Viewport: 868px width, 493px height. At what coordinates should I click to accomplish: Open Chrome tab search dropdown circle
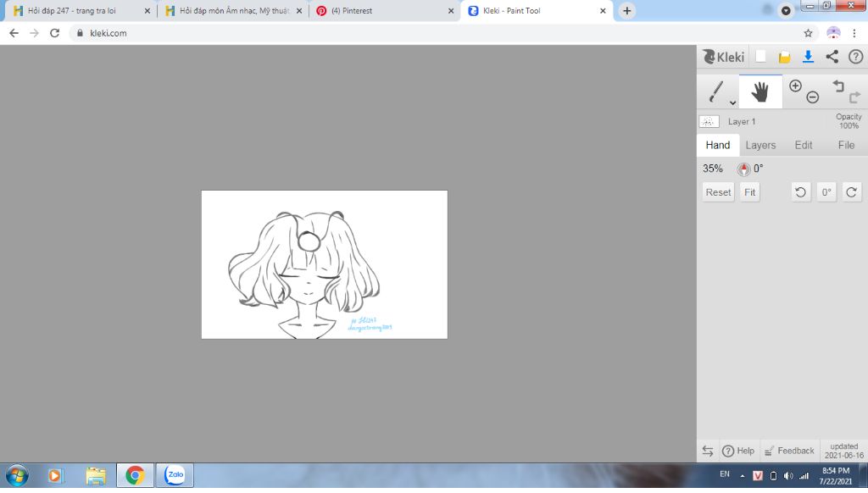(786, 10)
